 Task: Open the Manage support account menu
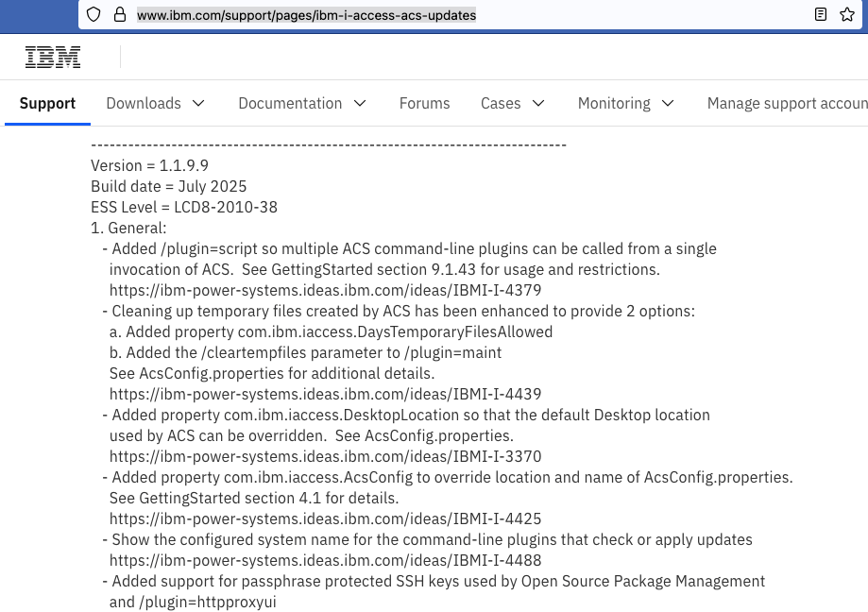(x=787, y=104)
